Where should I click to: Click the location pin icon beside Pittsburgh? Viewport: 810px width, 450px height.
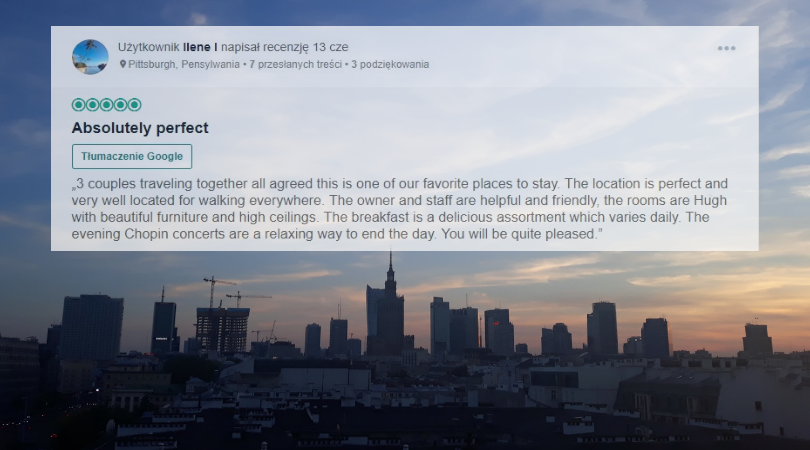coord(123,64)
